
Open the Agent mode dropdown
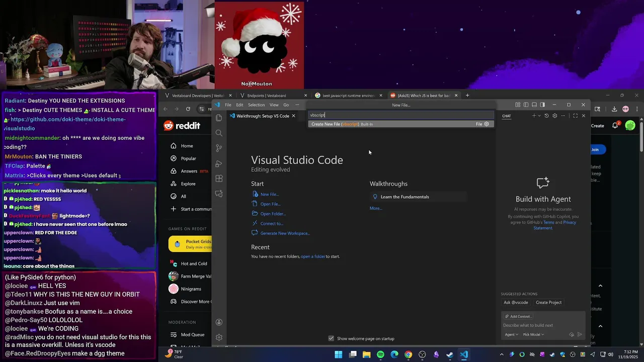pos(511,334)
